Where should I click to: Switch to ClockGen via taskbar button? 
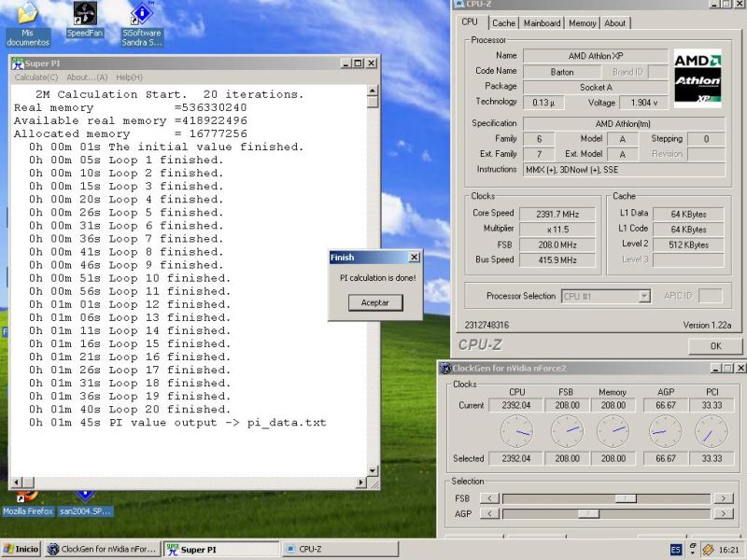103,550
